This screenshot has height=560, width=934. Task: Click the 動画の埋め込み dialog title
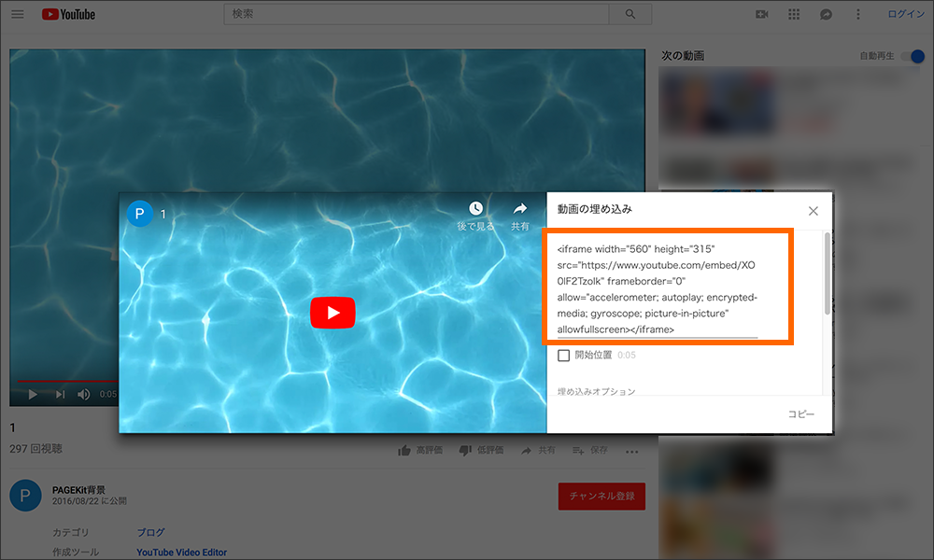(x=594, y=209)
